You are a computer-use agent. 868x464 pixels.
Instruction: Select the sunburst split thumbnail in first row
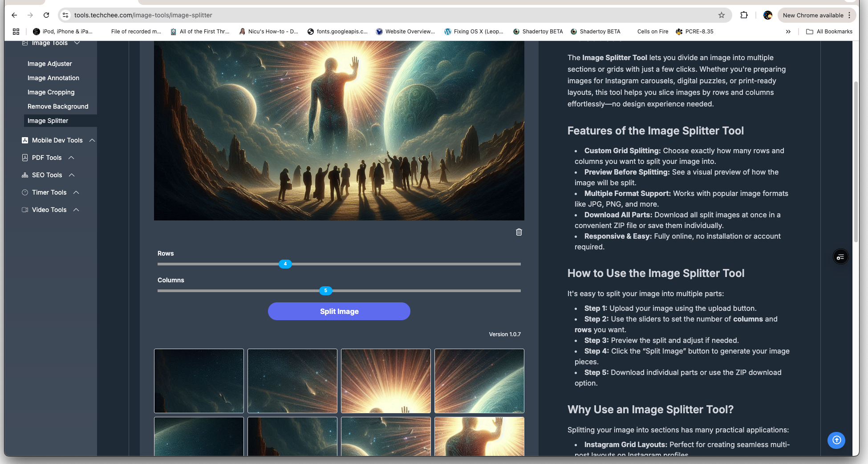385,381
